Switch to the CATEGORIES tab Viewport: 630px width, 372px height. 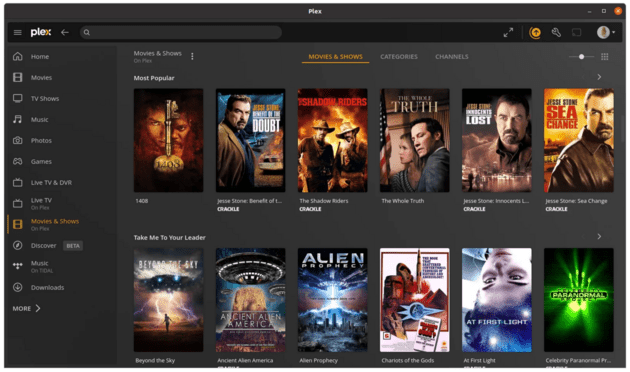399,57
